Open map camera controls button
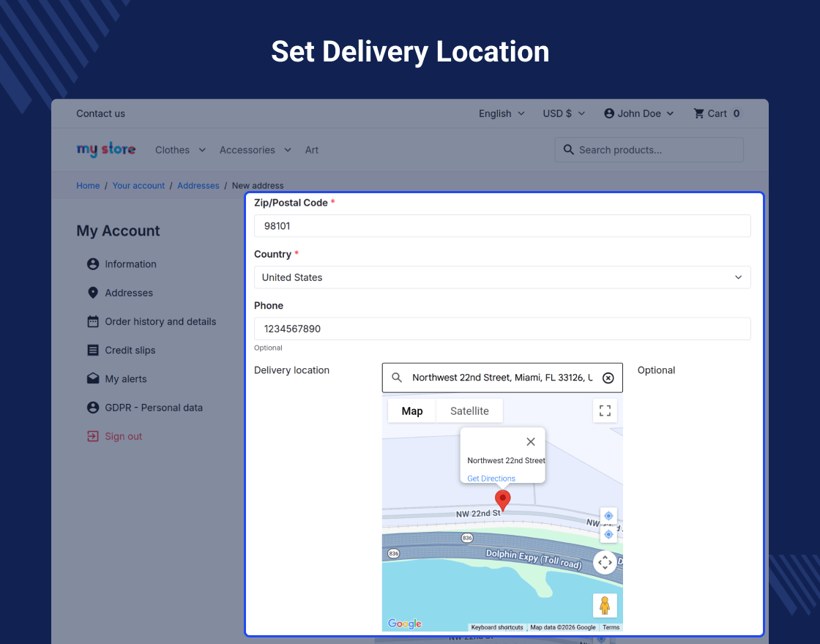Image resolution: width=820 pixels, height=644 pixels. (605, 563)
